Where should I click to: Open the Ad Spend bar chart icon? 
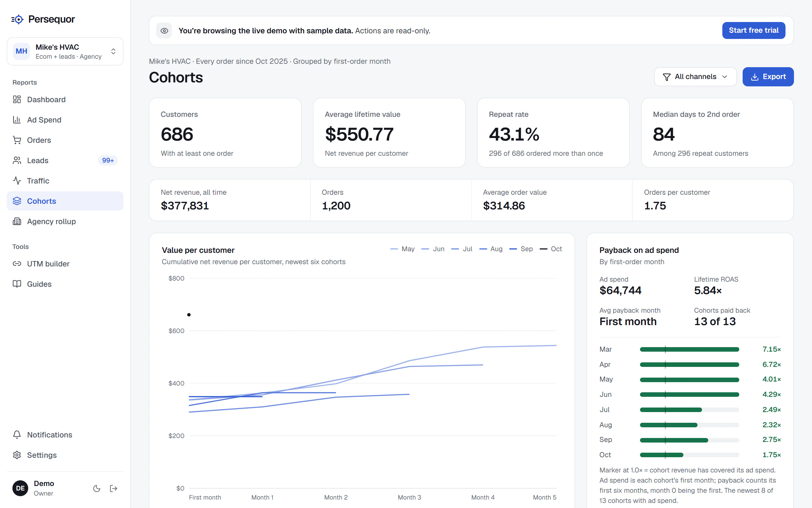pyautogui.click(x=17, y=120)
